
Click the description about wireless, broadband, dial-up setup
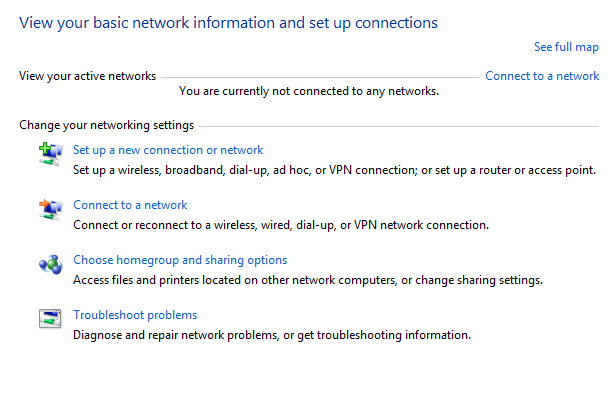click(334, 170)
